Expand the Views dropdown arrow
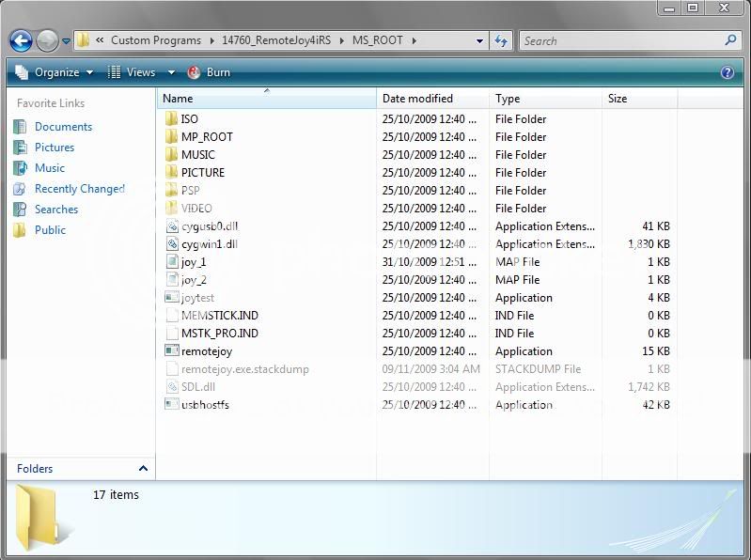Viewport: 751px width, 560px height. (171, 72)
